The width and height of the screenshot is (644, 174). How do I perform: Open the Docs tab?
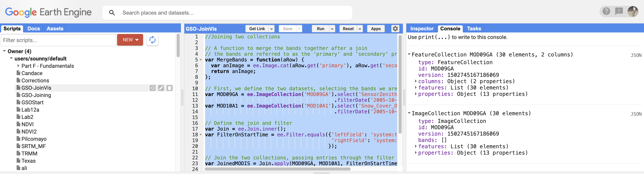[34, 28]
